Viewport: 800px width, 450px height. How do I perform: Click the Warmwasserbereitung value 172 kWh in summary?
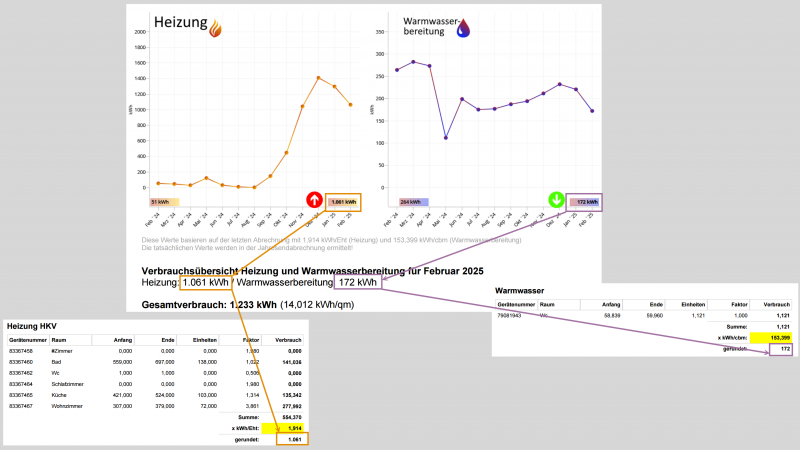click(358, 282)
